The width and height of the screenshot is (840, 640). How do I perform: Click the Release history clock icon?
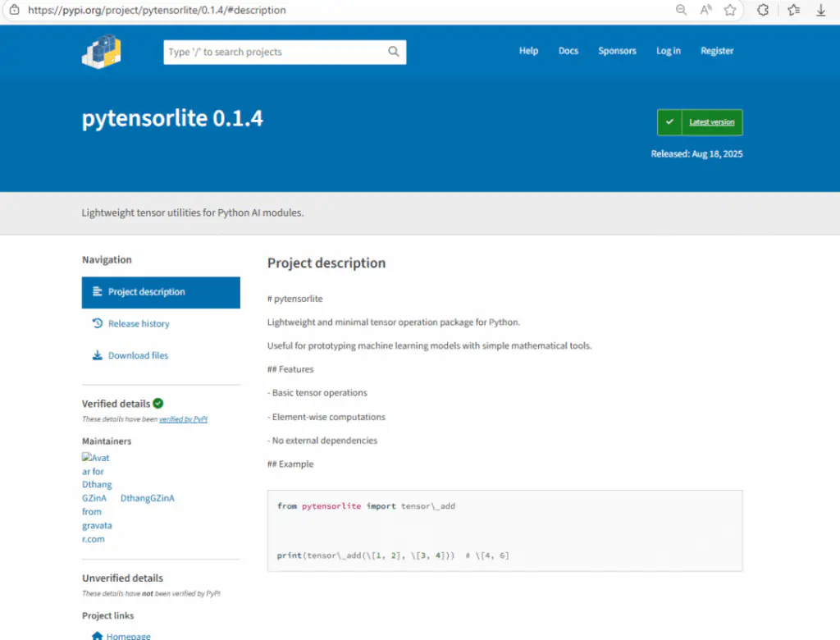(x=96, y=323)
